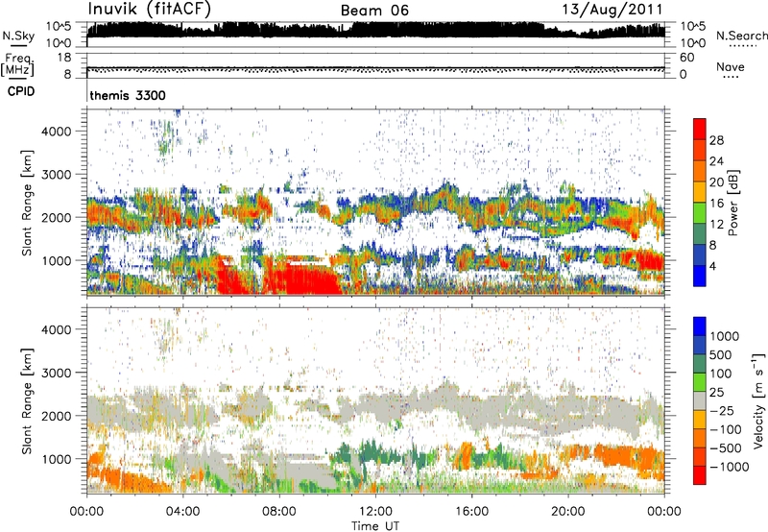The image size is (768, 532).
Task: Click the black N.Sky noise trace
Action: [x=375, y=30]
